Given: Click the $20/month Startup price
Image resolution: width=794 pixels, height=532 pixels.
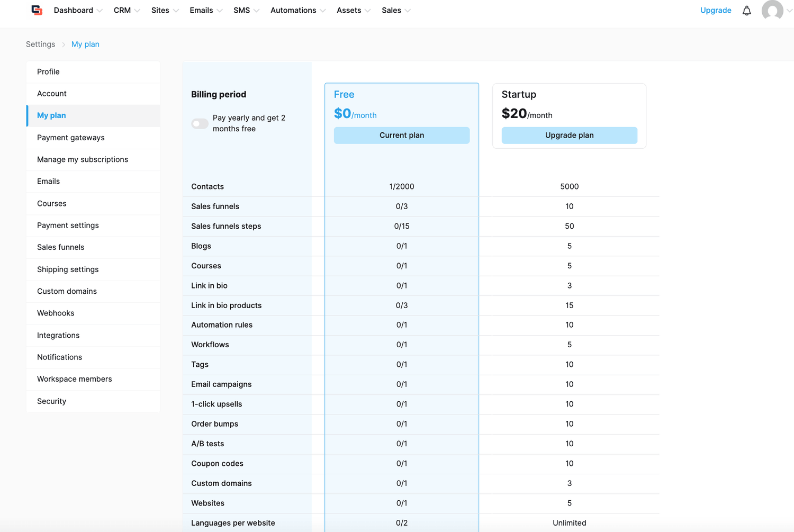Looking at the screenshot, I should [x=527, y=114].
